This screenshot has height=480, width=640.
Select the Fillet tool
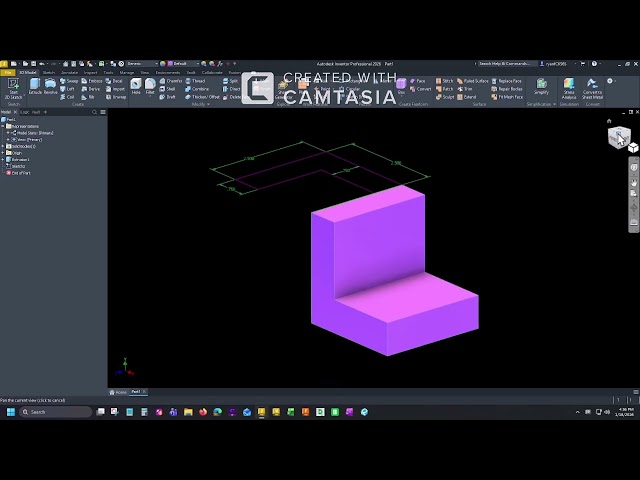[150, 87]
